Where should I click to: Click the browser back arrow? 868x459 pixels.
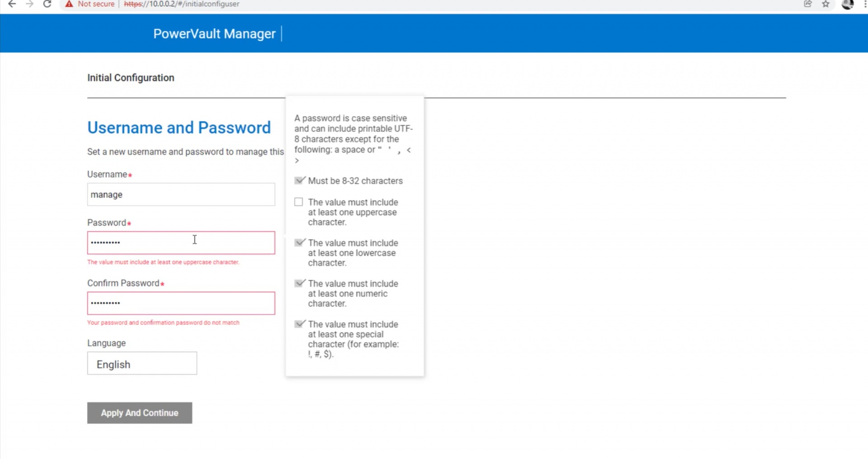(x=12, y=4)
